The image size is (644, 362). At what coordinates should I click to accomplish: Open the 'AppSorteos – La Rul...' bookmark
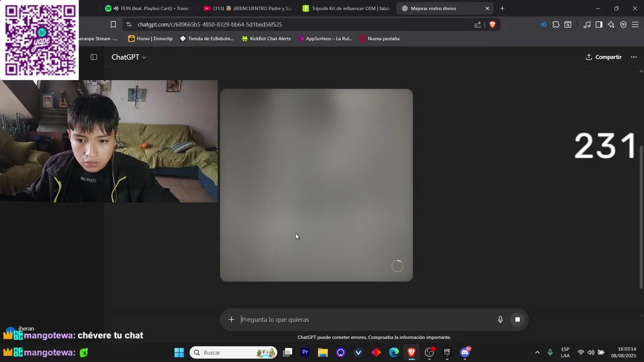pyautogui.click(x=325, y=39)
